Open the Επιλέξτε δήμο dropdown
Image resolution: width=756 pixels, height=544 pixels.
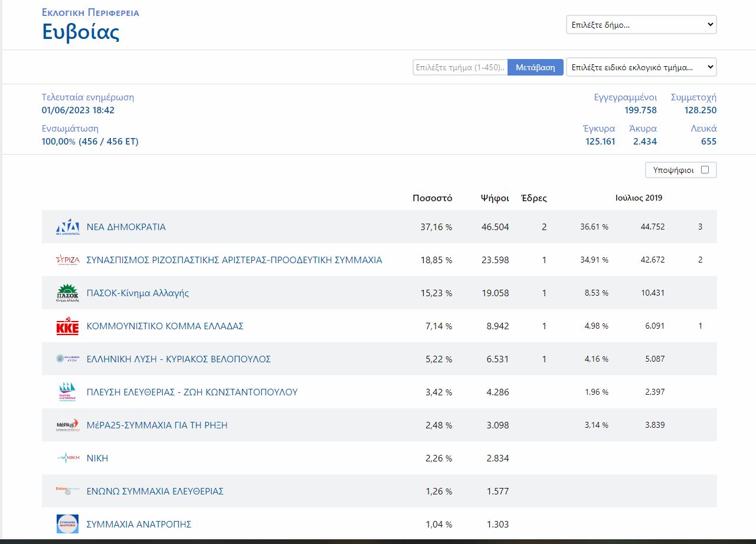coord(642,25)
